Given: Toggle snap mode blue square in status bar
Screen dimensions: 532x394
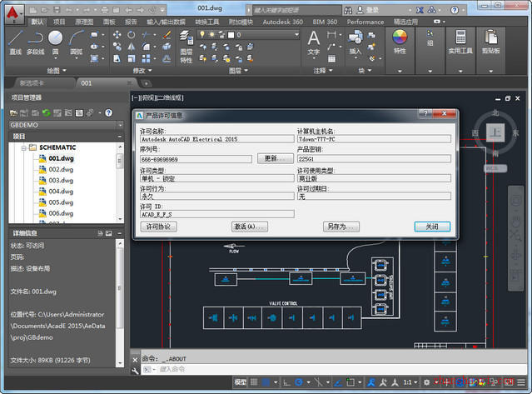Looking at the screenshot, I should 266,382.
